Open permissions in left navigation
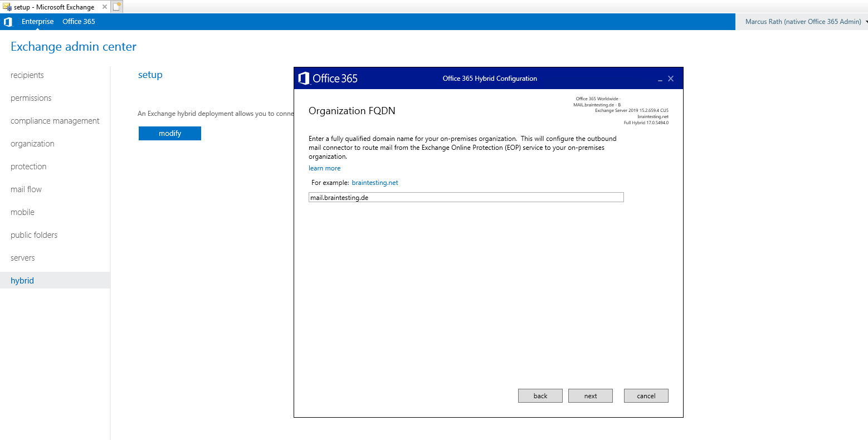 31,98
